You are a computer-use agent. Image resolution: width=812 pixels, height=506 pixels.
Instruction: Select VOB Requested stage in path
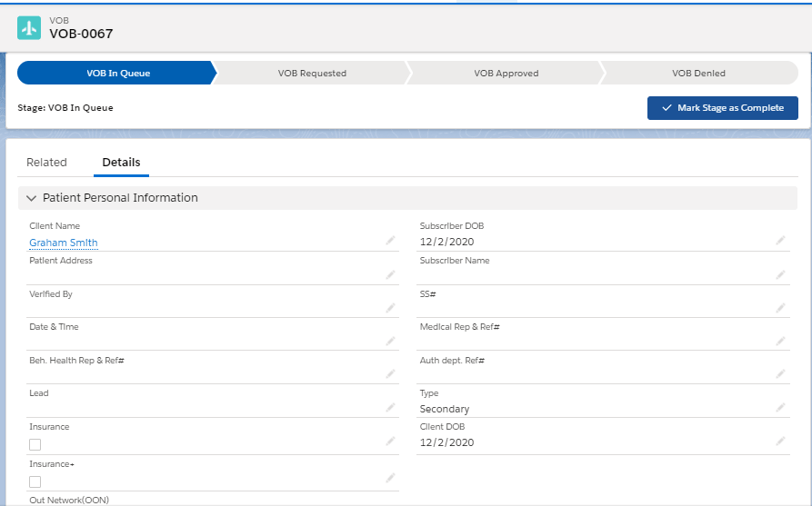tap(312, 74)
